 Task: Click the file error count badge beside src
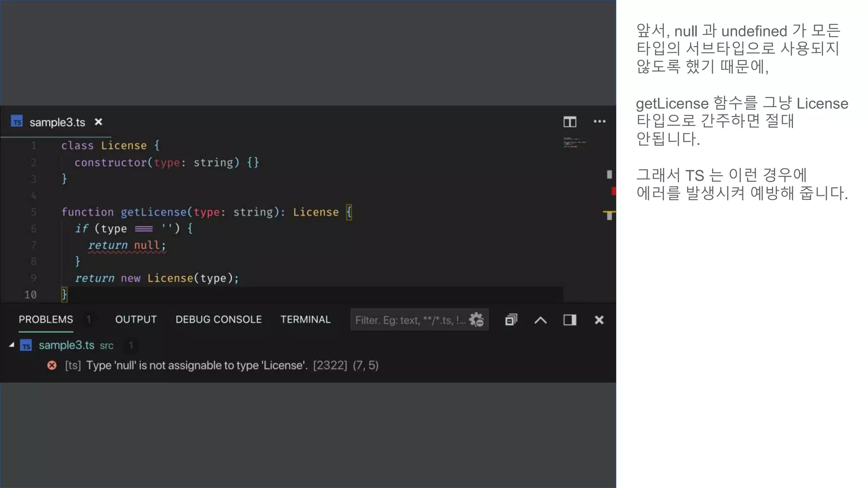click(131, 346)
